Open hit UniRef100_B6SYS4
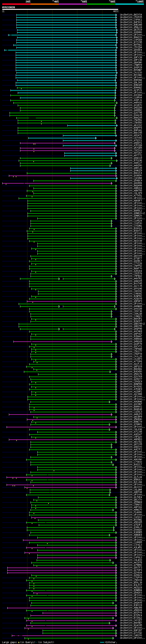The width and height of the screenshot is (146, 644). [x=131, y=15]
